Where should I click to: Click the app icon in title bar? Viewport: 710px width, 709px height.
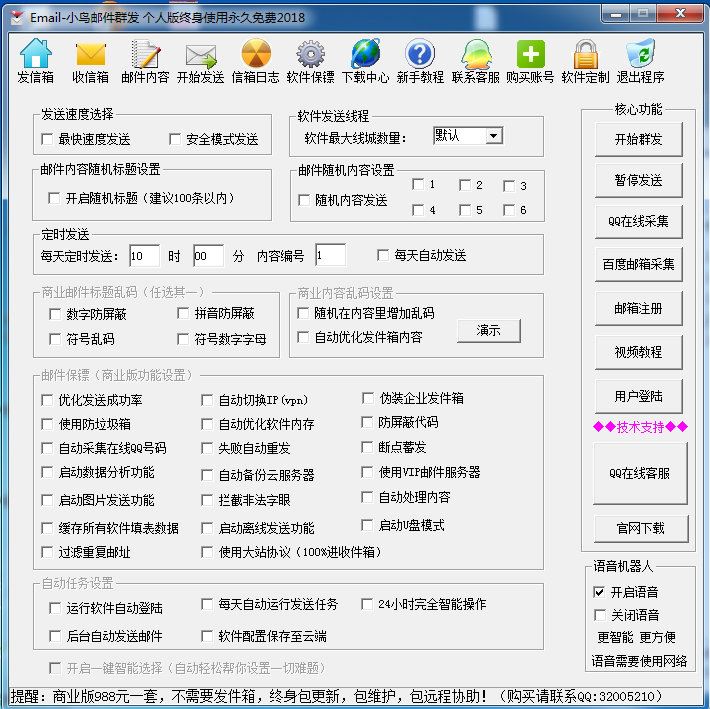click(17, 17)
